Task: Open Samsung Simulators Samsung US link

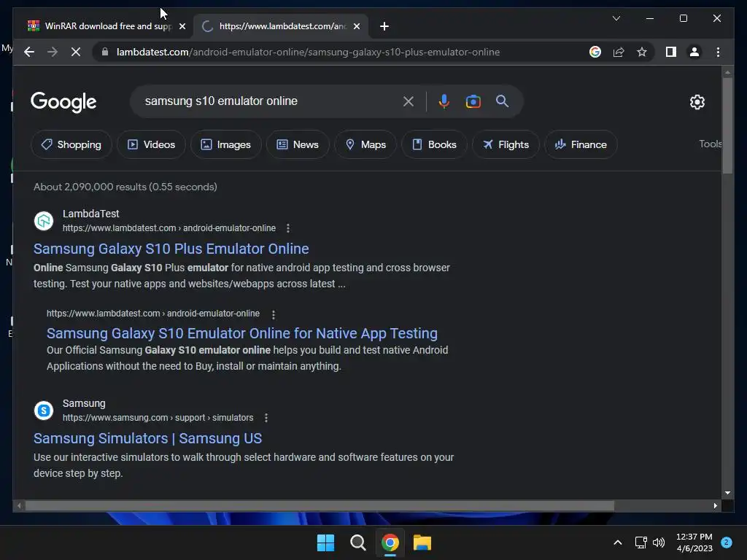Action: tap(147, 438)
